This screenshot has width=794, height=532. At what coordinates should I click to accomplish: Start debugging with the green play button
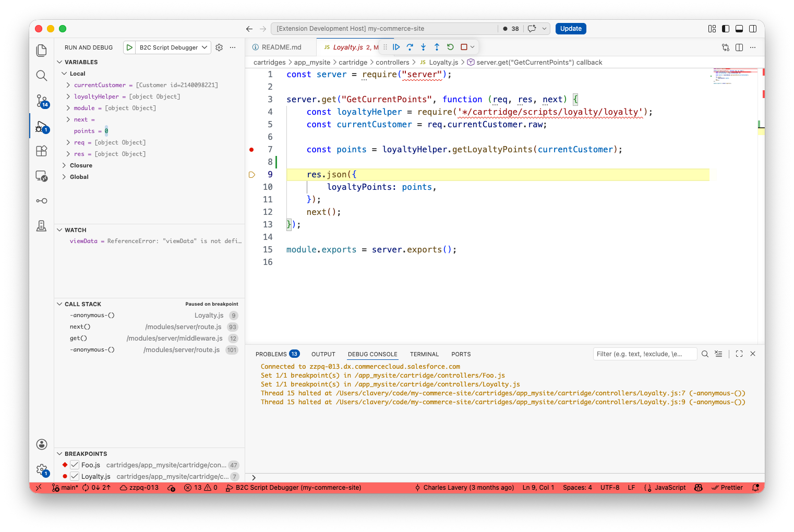point(129,47)
